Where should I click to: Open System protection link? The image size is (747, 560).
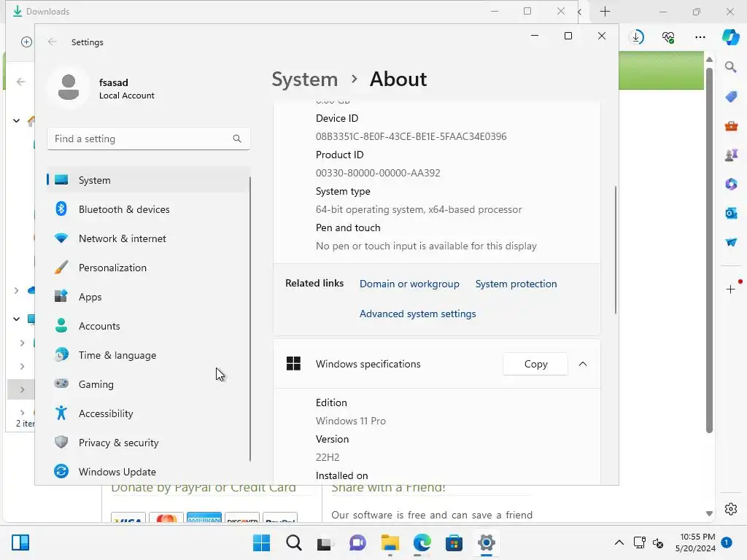(x=516, y=284)
